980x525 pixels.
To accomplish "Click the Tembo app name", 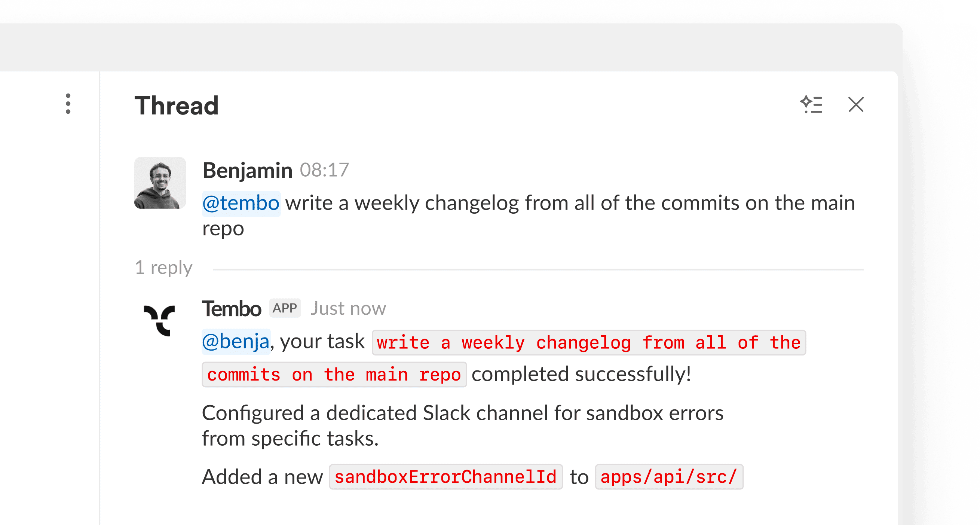I will tap(231, 308).
